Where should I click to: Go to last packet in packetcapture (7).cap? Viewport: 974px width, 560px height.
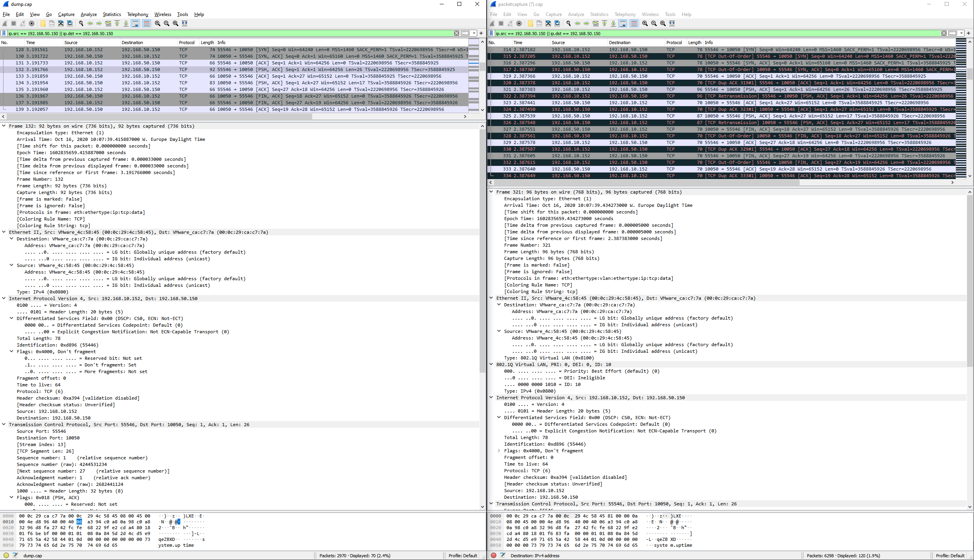(x=613, y=23)
